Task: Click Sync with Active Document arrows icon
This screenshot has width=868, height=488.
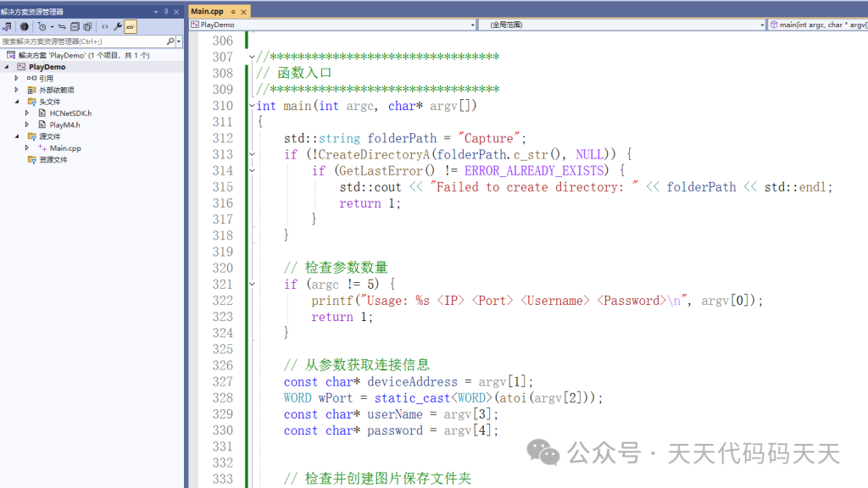Action: tap(62, 26)
